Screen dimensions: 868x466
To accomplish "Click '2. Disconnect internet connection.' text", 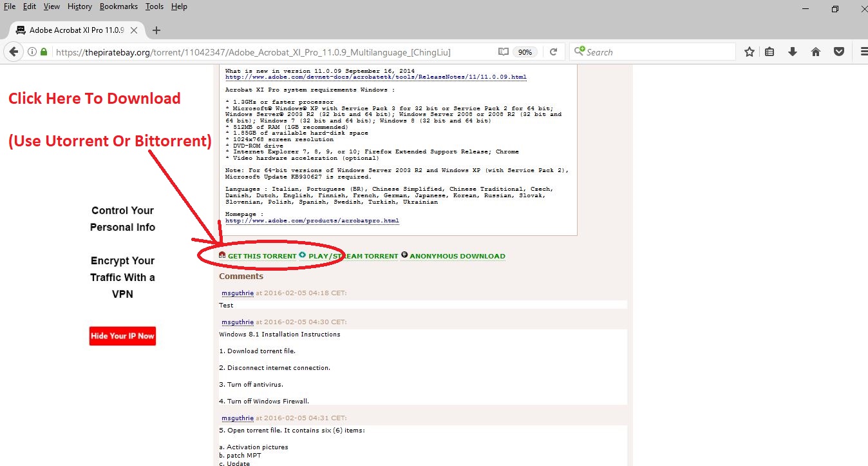I will point(275,367).
